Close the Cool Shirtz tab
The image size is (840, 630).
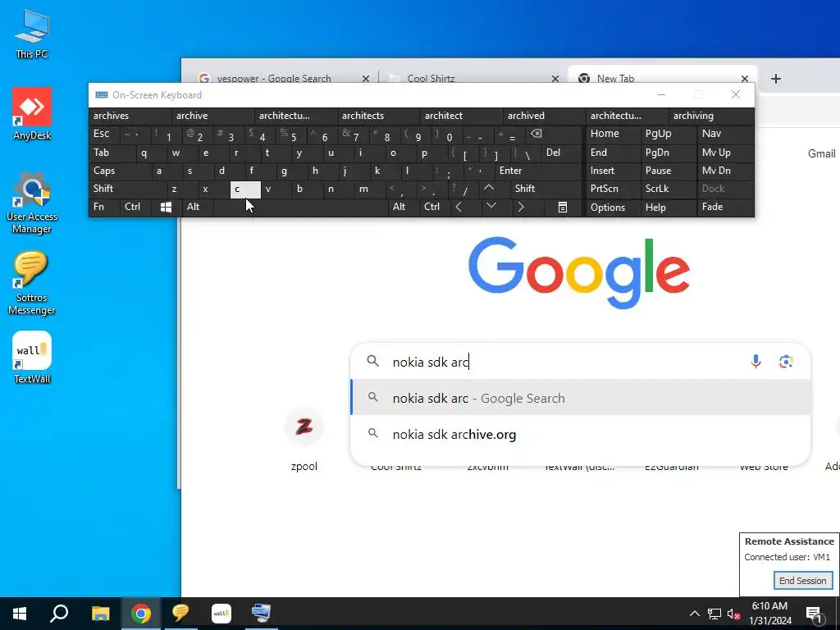pos(555,79)
